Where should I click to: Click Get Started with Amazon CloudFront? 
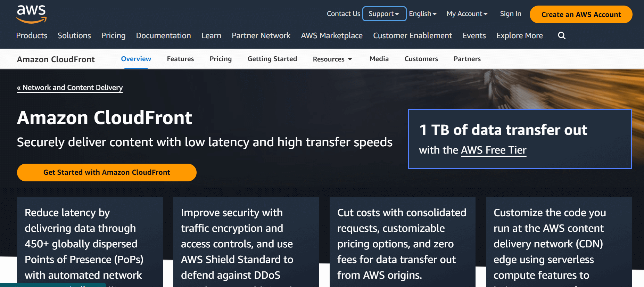tap(107, 172)
